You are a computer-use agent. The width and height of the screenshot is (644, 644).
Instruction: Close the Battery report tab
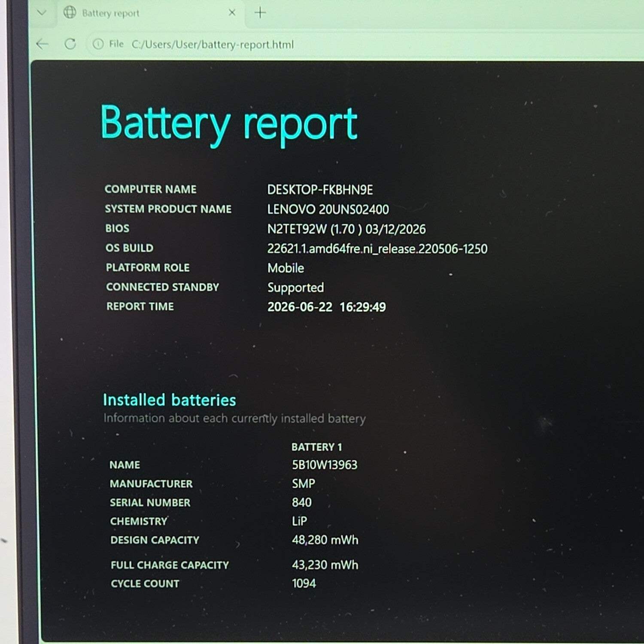point(232,13)
